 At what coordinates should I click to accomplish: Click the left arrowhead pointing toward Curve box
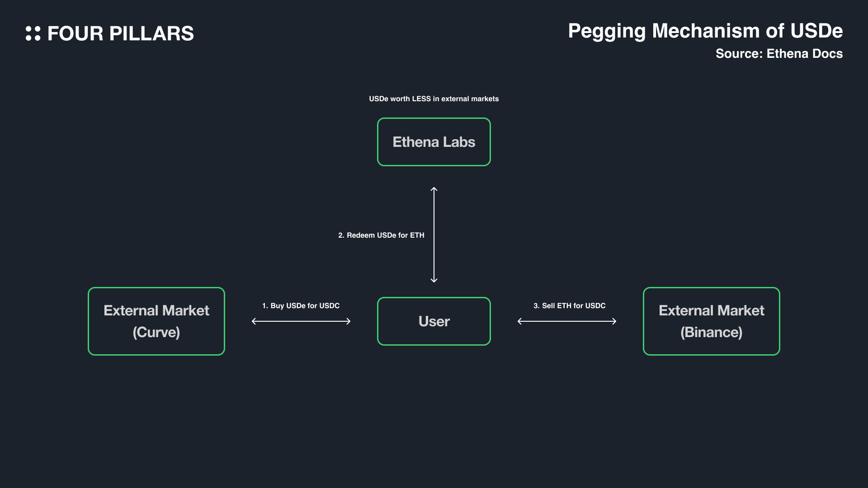coord(254,321)
